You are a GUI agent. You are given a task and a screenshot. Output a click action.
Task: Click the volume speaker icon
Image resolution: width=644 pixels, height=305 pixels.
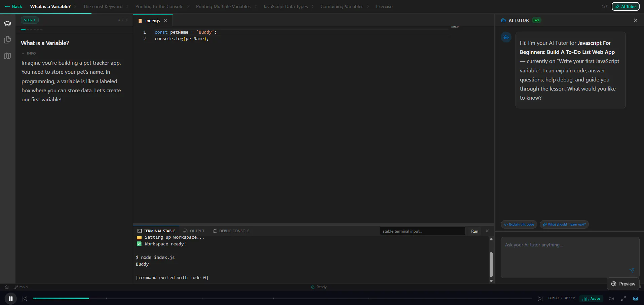(x=611, y=299)
